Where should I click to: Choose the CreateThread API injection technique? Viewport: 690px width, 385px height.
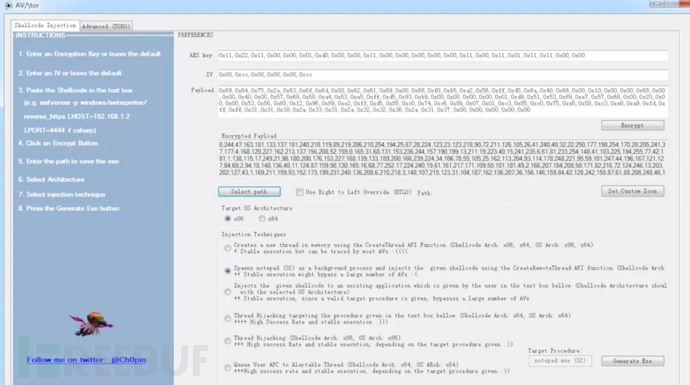(x=228, y=248)
